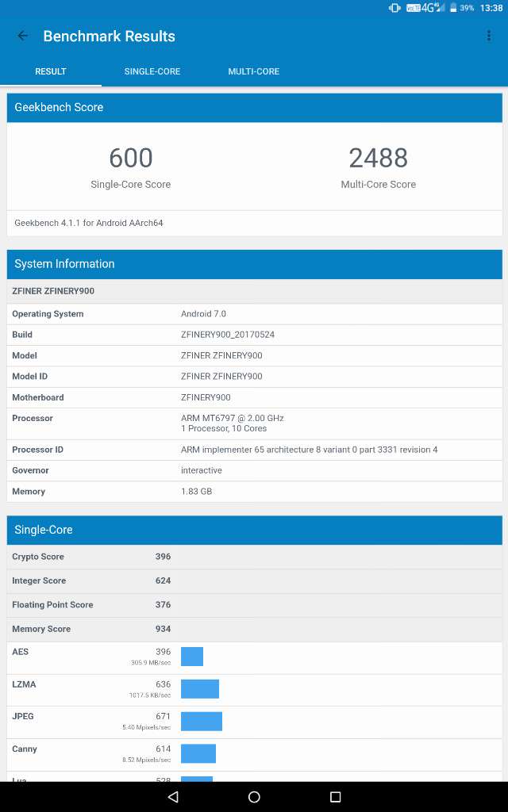
Task: Tap 1 Processor, 10 Cores text
Action: tap(224, 429)
